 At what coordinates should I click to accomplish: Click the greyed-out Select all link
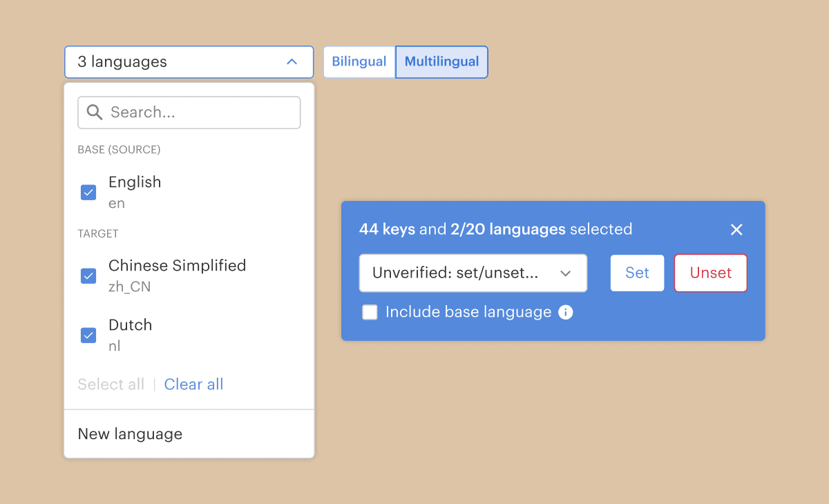(x=111, y=385)
